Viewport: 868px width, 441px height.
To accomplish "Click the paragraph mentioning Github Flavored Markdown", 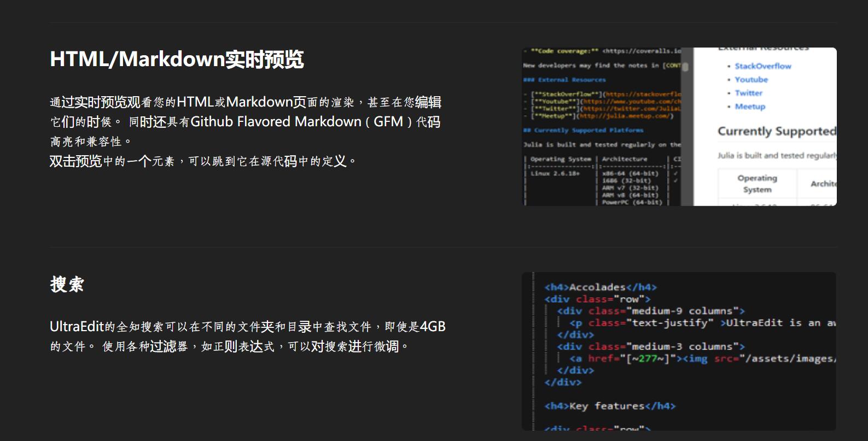I will pyautogui.click(x=246, y=121).
